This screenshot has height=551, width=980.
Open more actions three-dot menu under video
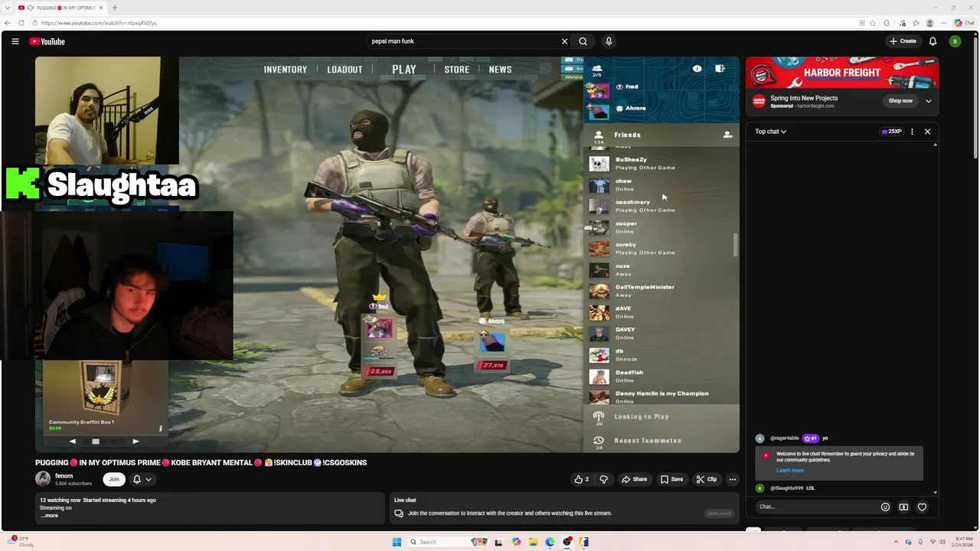[x=732, y=479]
